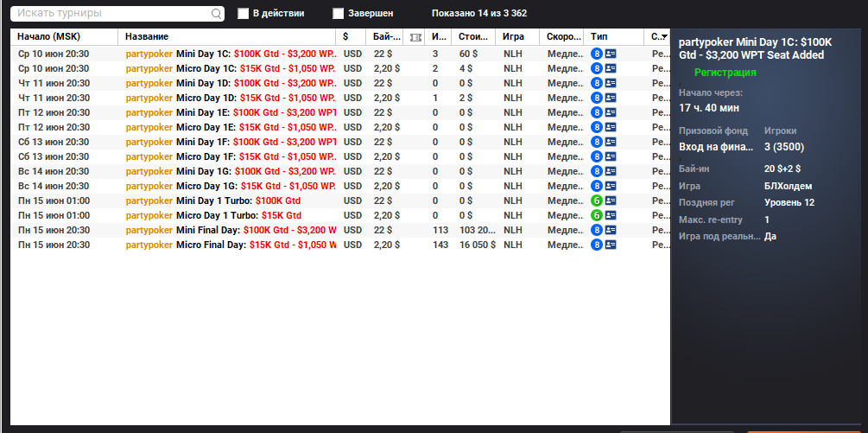Click 'Сб 13 июн 20:30' of Micro Day 1F
This screenshot has height=433, width=868.
point(54,156)
